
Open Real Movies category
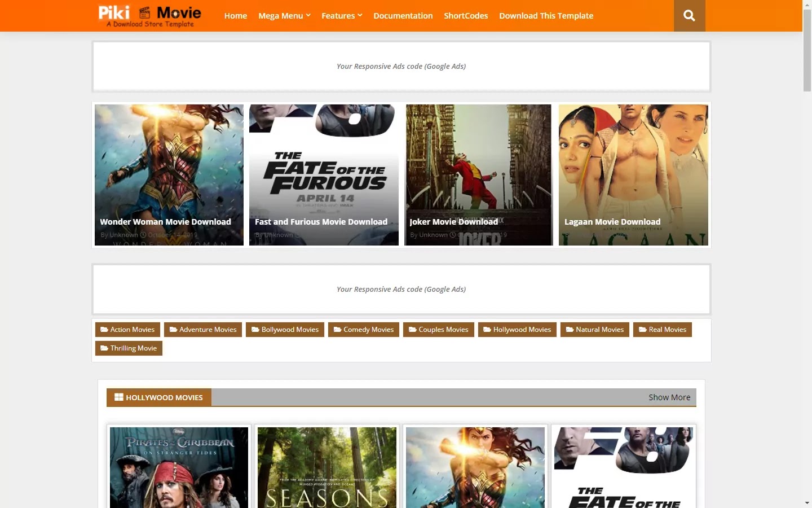[x=663, y=330]
